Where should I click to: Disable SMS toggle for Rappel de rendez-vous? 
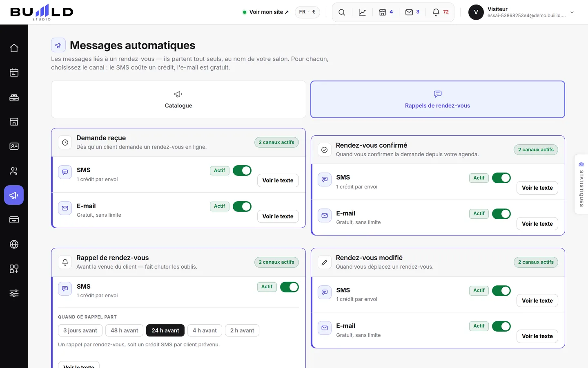click(290, 287)
